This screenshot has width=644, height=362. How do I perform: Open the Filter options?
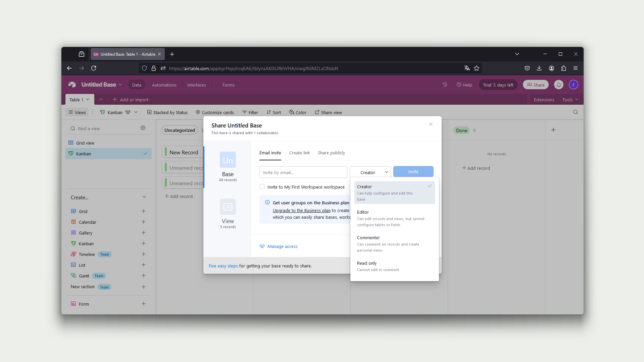[250, 112]
